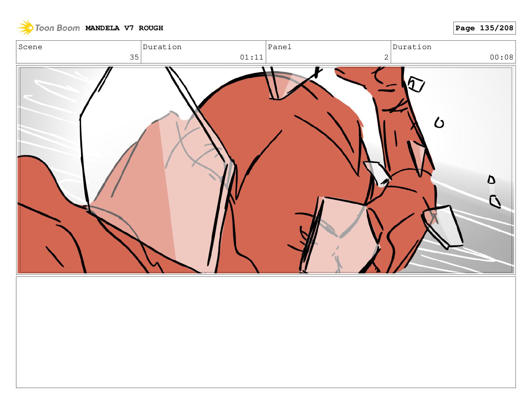Select the 'Page 135/208' page indicator box
This screenshot has width=532, height=412.
click(x=484, y=28)
